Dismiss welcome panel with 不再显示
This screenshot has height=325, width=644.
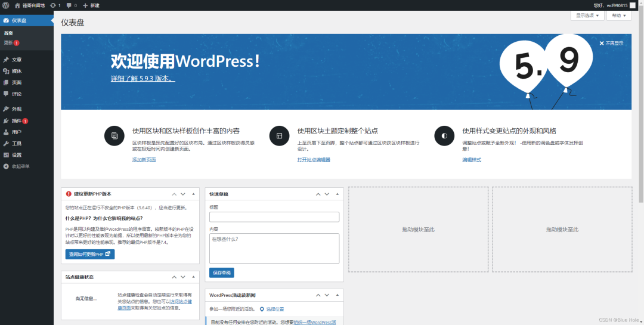[x=611, y=43]
